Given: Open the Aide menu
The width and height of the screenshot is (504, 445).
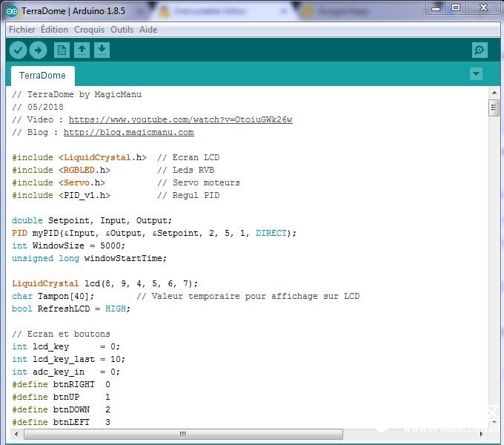Looking at the screenshot, I should point(148,30).
